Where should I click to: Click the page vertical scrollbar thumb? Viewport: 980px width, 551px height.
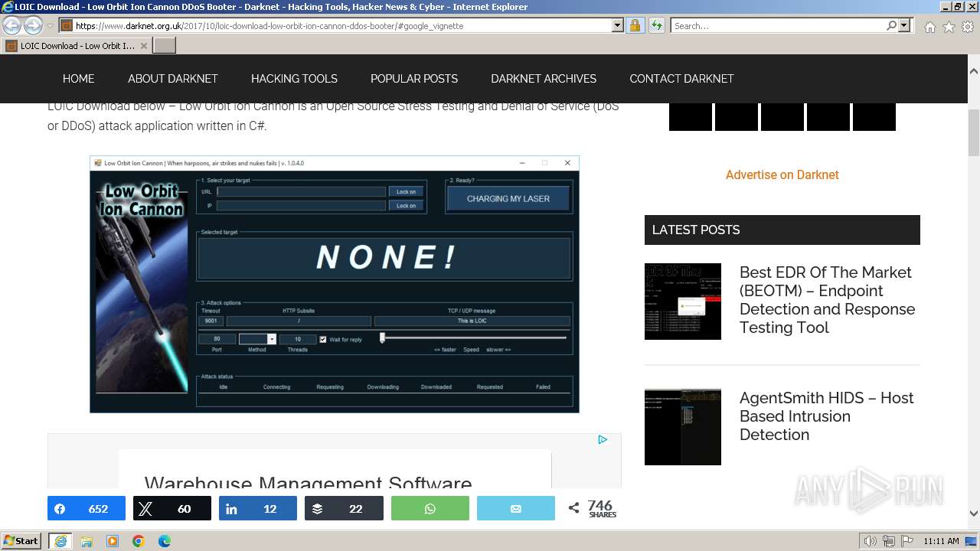[x=974, y=132]
